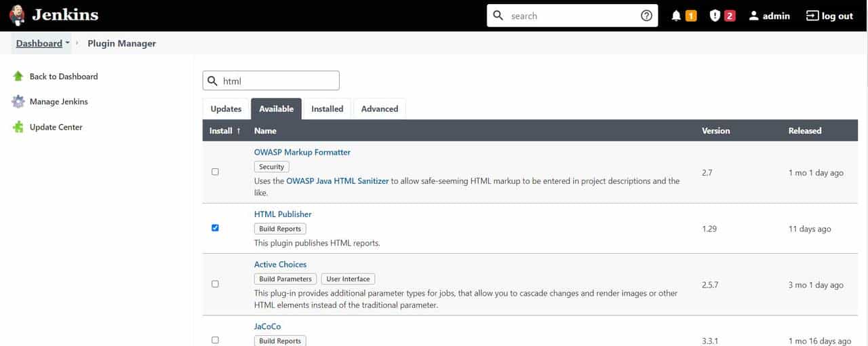868x346 pixels.
Task: Click 'This plugin publishes HTML reports.' description
Action: pyautogui.click(x=317, y=243)
